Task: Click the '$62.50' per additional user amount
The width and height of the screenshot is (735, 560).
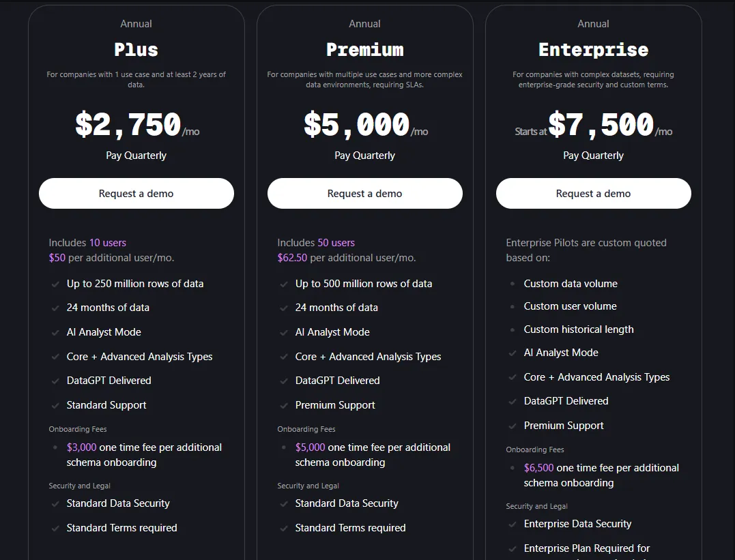Action: pos(292,258)
